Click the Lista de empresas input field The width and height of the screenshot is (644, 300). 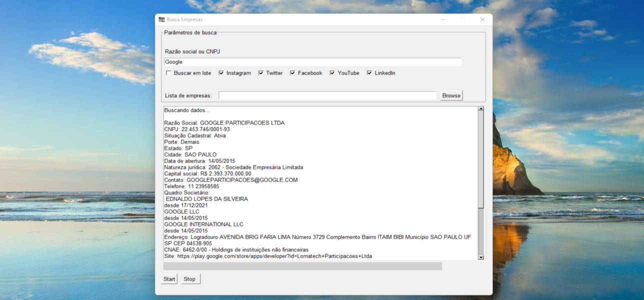click(327, 95)
